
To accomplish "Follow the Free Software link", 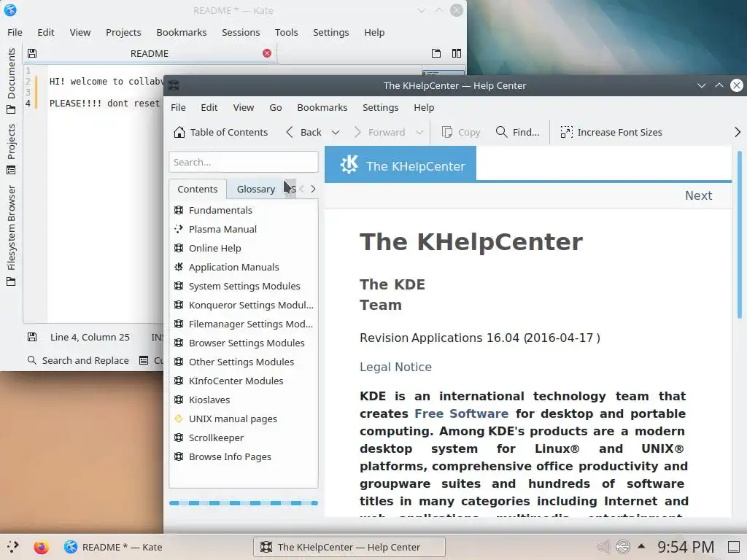I will click(x=461, y=413).
